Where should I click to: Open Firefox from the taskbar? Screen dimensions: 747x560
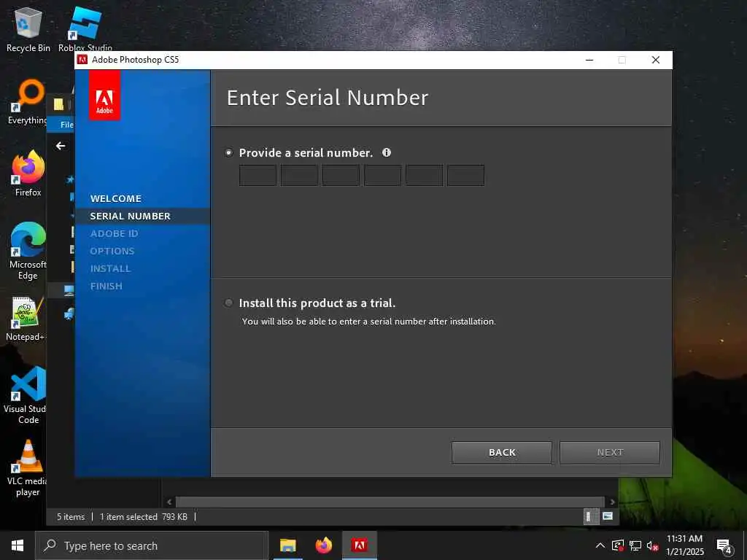coord(324,545)
